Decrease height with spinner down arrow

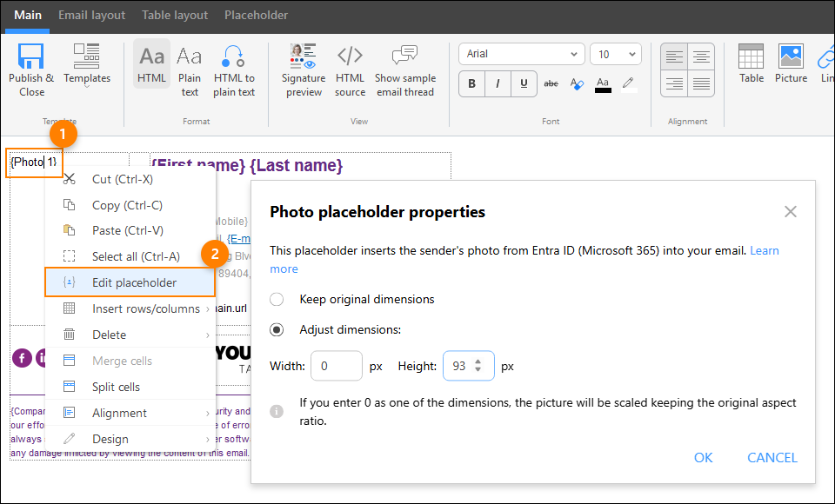point(478,370)
